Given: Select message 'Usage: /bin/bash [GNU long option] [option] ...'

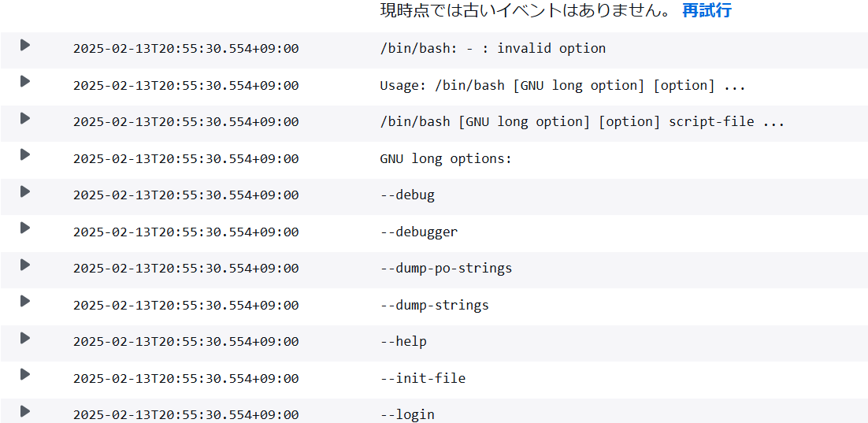Looking at the screenshot, I should 562,86.
